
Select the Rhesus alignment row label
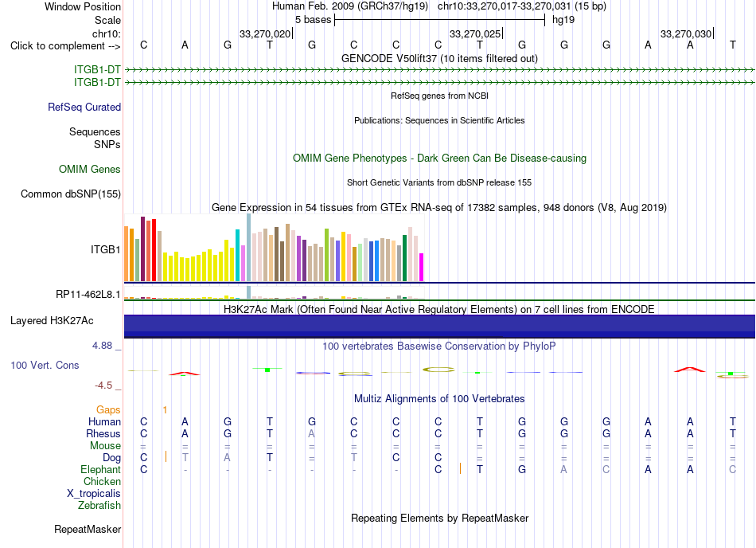103,433
